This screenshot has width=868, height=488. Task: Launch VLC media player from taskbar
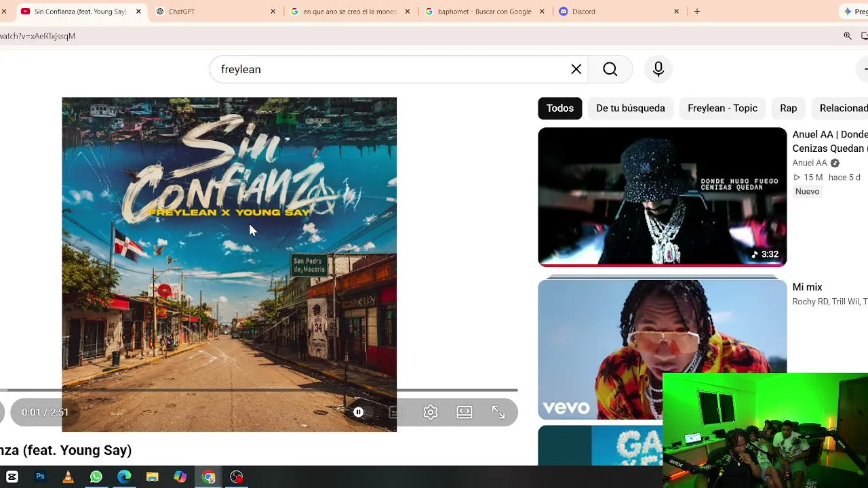(68, 477)
